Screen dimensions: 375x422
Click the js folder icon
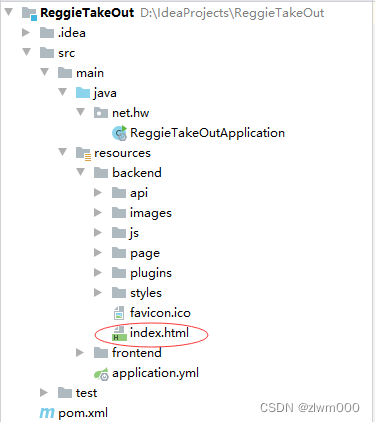(x=119, y=233)
